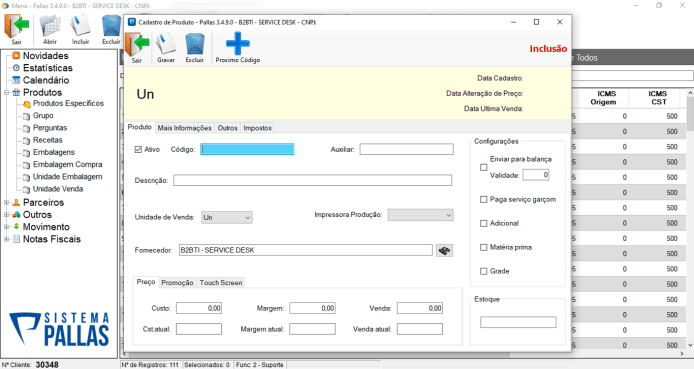Image resolution: width=694 pixels, height=369 pixels.
Task: Select Unidade Embalagem tree item
Action: 67,177
